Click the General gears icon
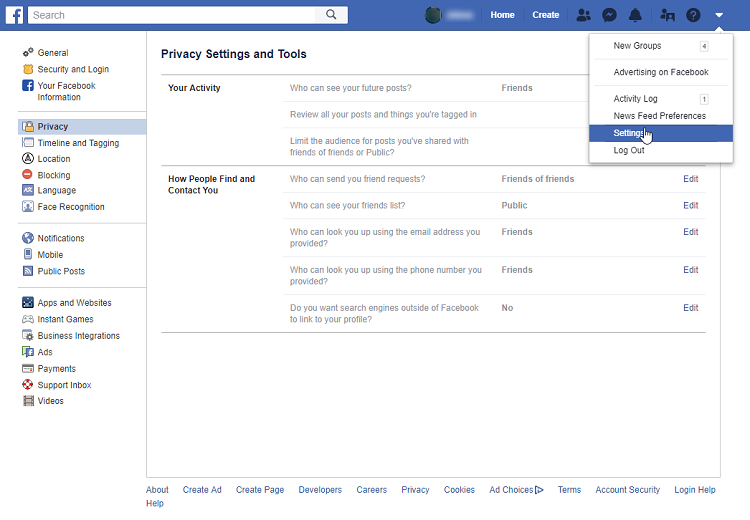Viewport: 750px width, 520px height. (28, 52)
